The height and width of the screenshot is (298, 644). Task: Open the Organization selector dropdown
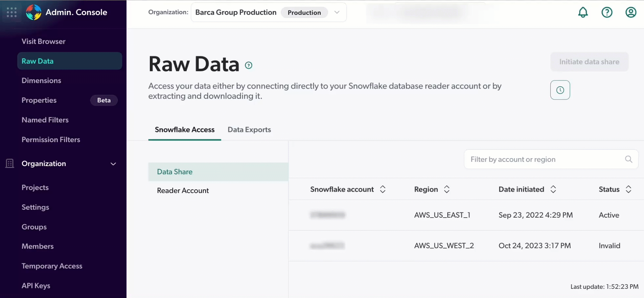tap(337, 12)
